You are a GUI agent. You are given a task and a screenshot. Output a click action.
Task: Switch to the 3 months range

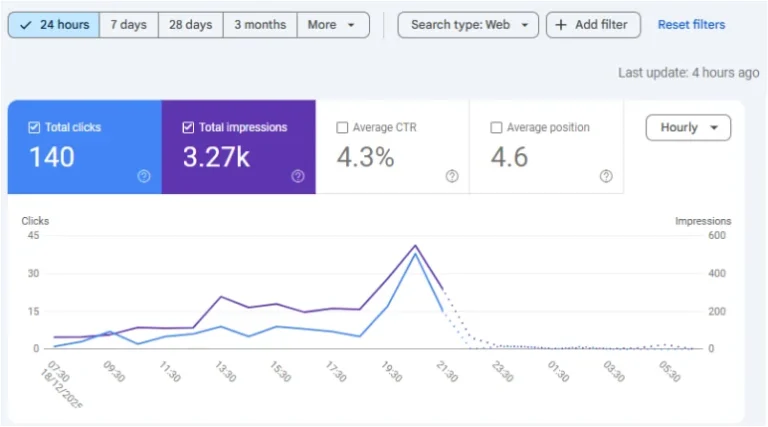259,25
